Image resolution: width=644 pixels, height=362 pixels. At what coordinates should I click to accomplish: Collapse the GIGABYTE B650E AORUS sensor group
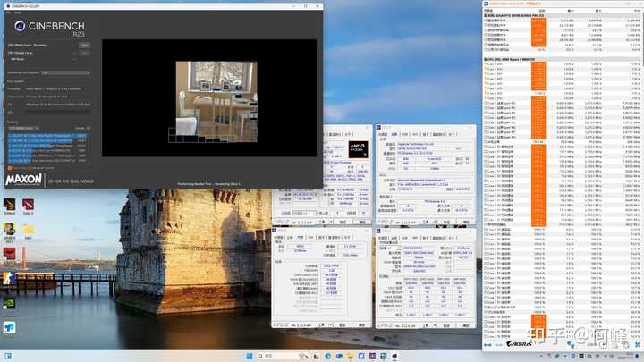tap(486, 15)
